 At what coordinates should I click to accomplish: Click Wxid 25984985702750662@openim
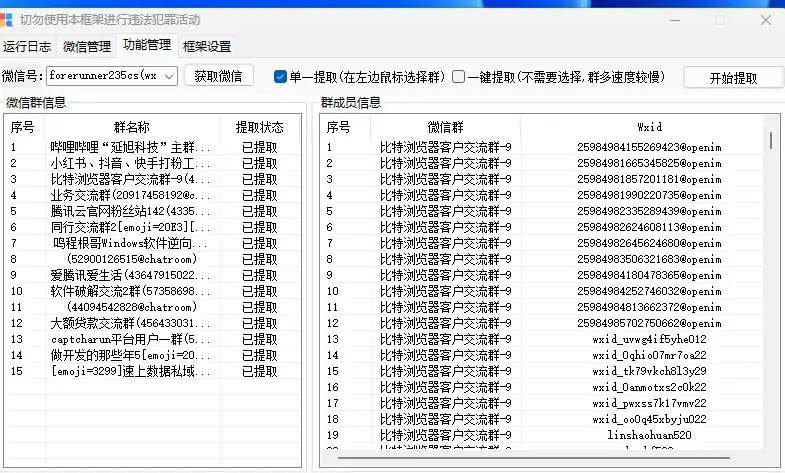click(649, 324)
